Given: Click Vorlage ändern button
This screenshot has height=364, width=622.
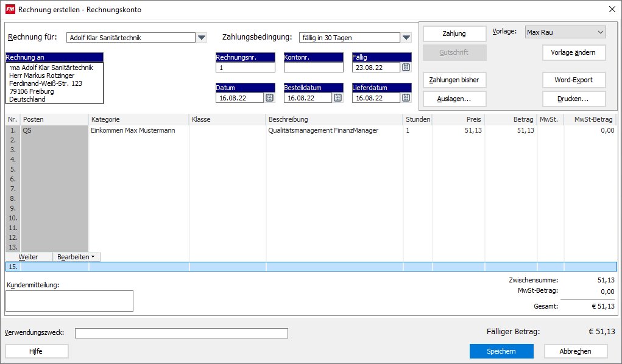Looking at the screenshot, I should pyautogui.click(x=573, y=52).
